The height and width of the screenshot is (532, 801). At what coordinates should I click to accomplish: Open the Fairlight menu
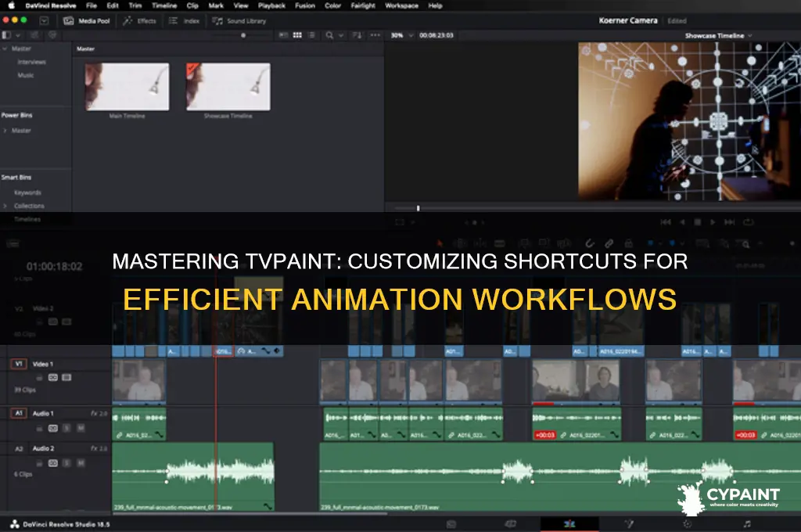click(363, 5)
